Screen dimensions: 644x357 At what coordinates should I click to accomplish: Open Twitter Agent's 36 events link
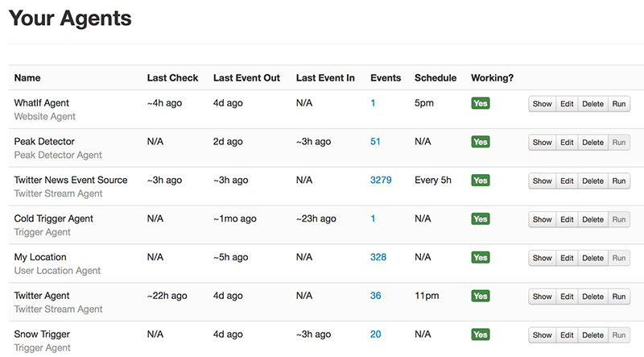click(375, 296)
